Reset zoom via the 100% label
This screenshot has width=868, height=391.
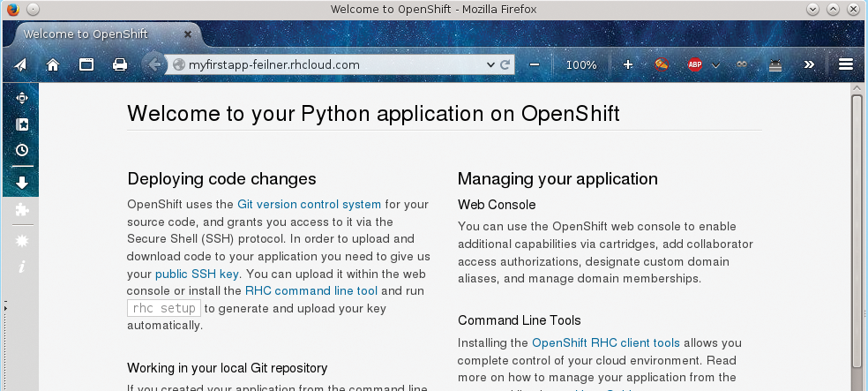click(580, 64)
